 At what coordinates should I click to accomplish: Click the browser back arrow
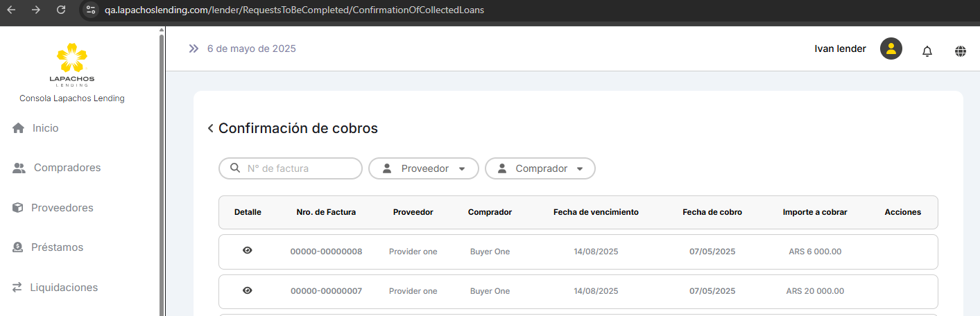point(11,10)
